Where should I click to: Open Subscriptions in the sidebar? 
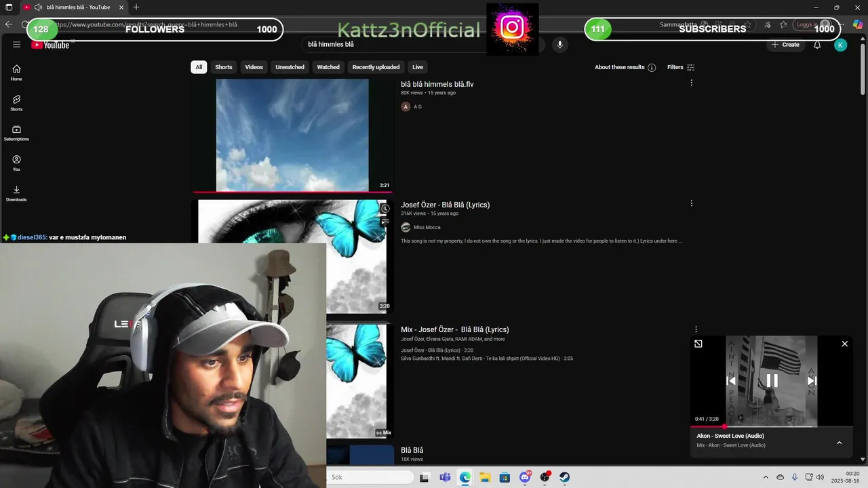click(x=16, y=133)
